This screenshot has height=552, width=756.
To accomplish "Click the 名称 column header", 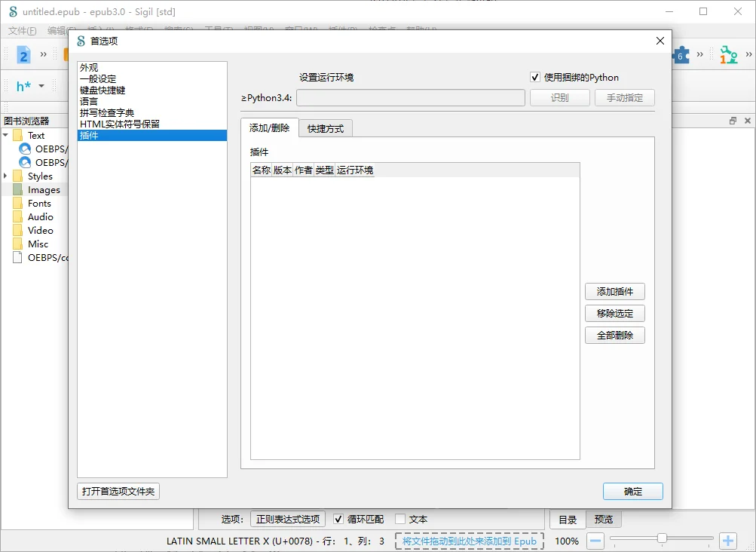I will pos(262,170).
